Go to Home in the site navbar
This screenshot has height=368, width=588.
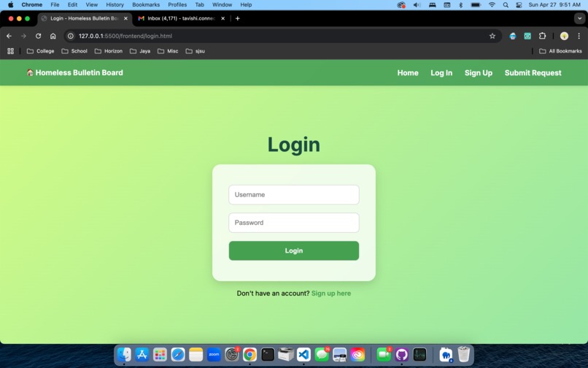[x=408, y=73]
